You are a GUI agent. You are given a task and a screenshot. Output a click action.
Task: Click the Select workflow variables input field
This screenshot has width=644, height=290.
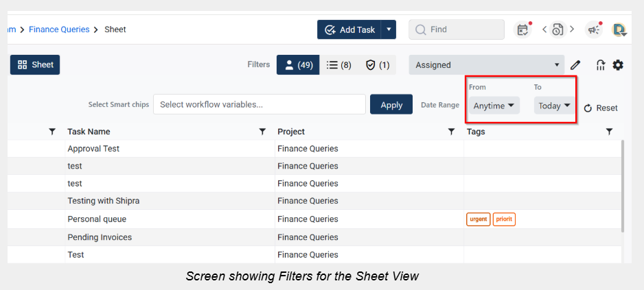tap(259, 105)
